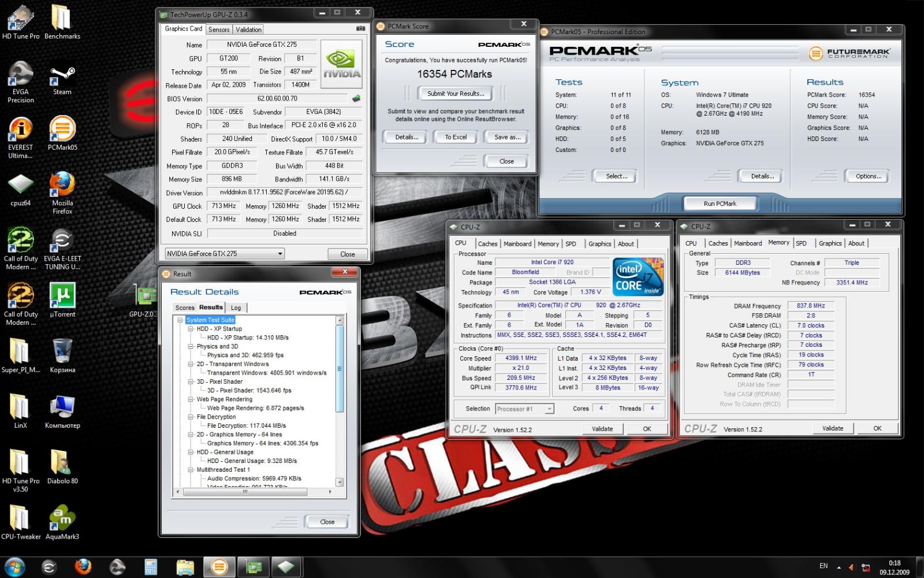Switch to the Validation tab in GPU-Z

[248, 29]
